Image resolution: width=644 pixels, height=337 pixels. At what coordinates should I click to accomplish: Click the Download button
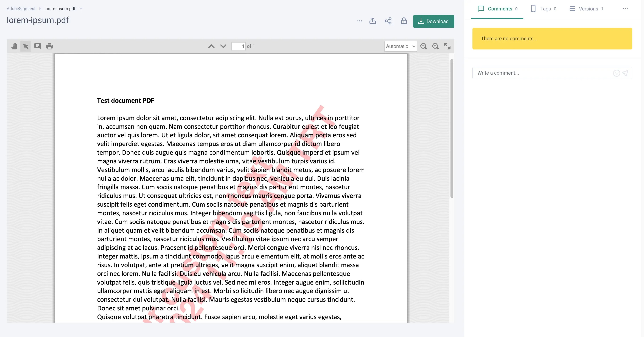click(434, 21)
